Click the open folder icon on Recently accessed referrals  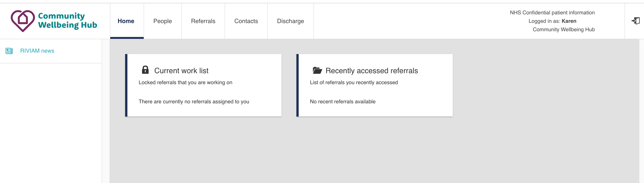317,70
